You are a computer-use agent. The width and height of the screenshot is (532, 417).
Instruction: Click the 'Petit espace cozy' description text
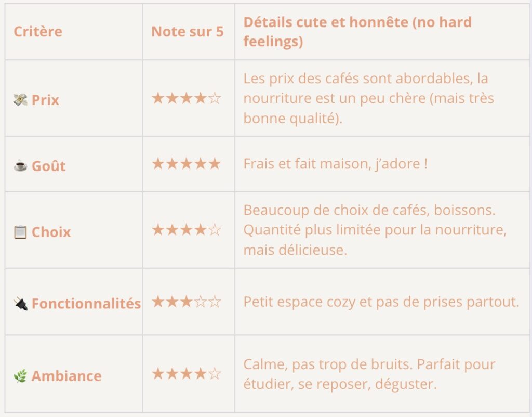point(381,302)
